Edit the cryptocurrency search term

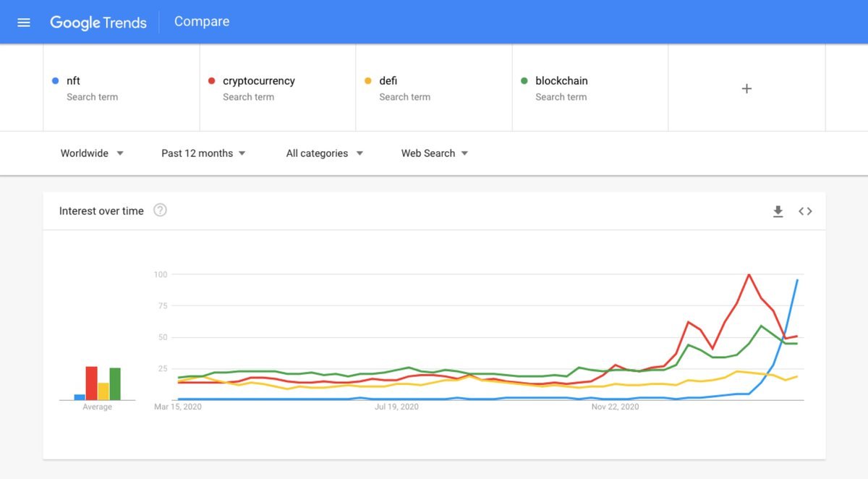[x=278, y=88]
